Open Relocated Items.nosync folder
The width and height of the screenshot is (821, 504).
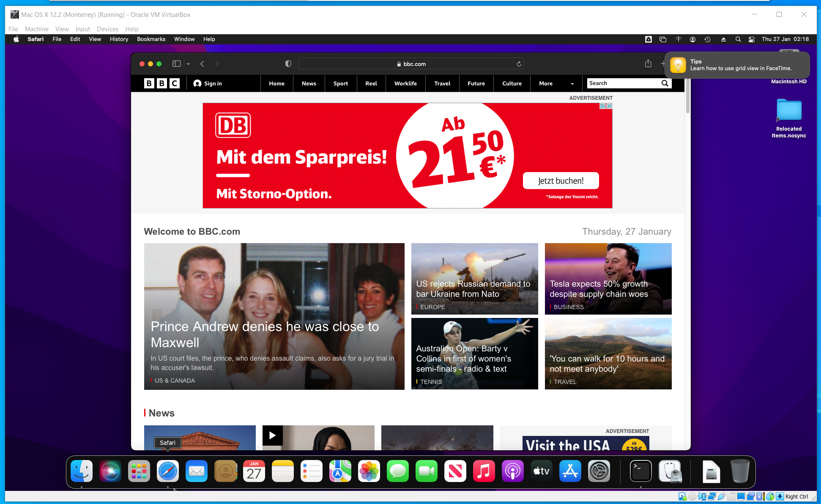pos(789,118)
